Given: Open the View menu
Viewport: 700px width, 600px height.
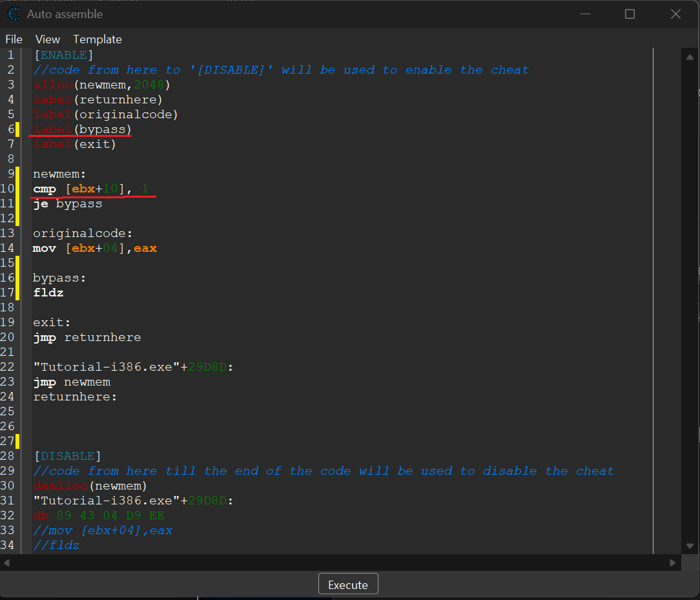Looking at the screenshot, I should [x=48, y=39].
